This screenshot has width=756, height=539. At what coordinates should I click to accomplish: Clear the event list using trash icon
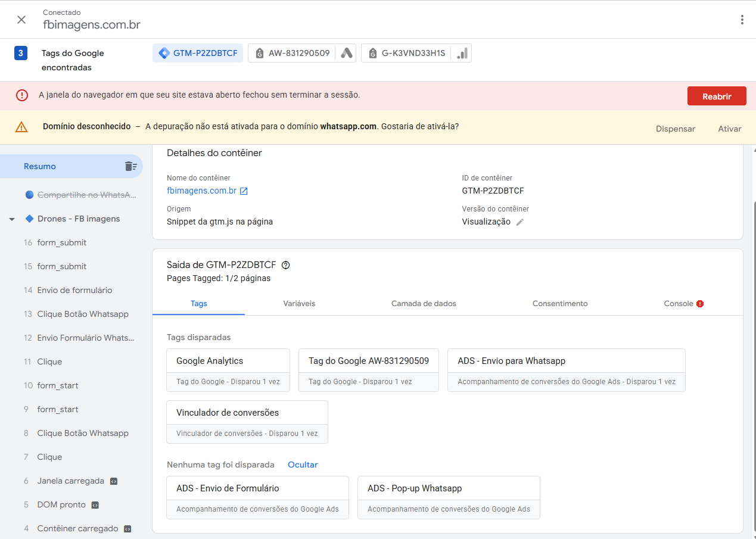point(130,166)
